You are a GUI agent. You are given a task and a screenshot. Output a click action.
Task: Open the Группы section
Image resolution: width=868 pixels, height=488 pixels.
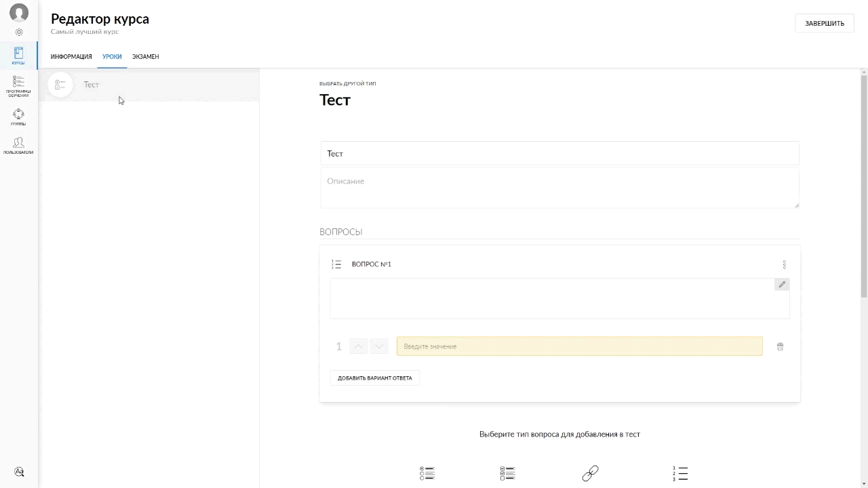click(x=19, y=117)
